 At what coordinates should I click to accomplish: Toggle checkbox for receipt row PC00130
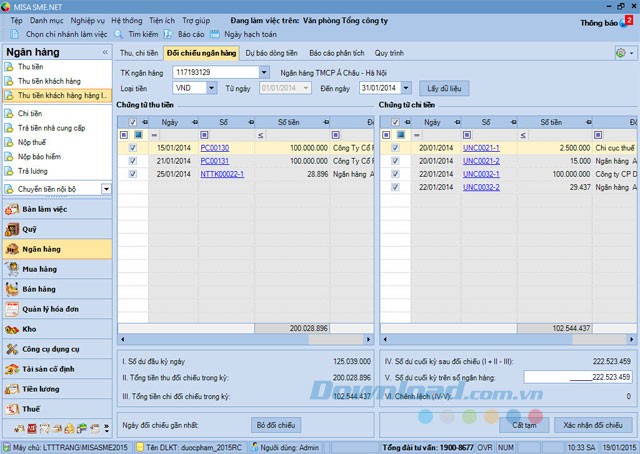pyautogui.click(x=133, y=148)
